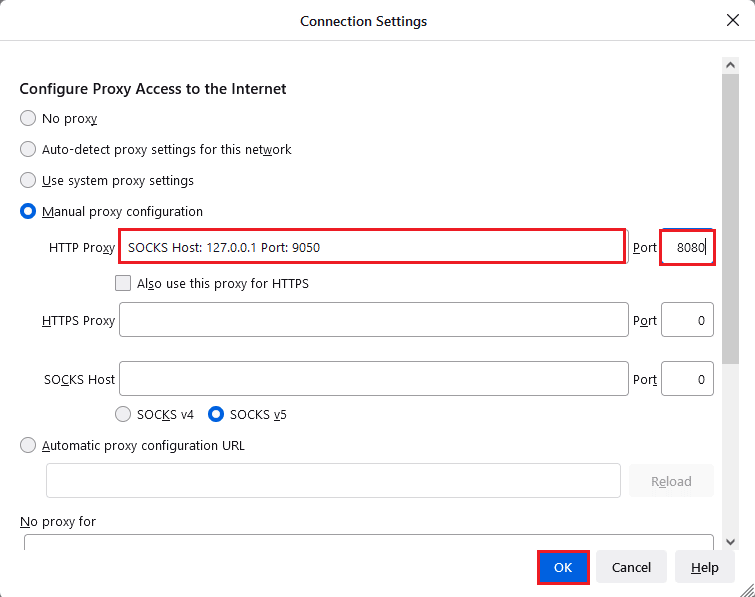Enable Also use this proxy for HTTPS

[123, 283]
